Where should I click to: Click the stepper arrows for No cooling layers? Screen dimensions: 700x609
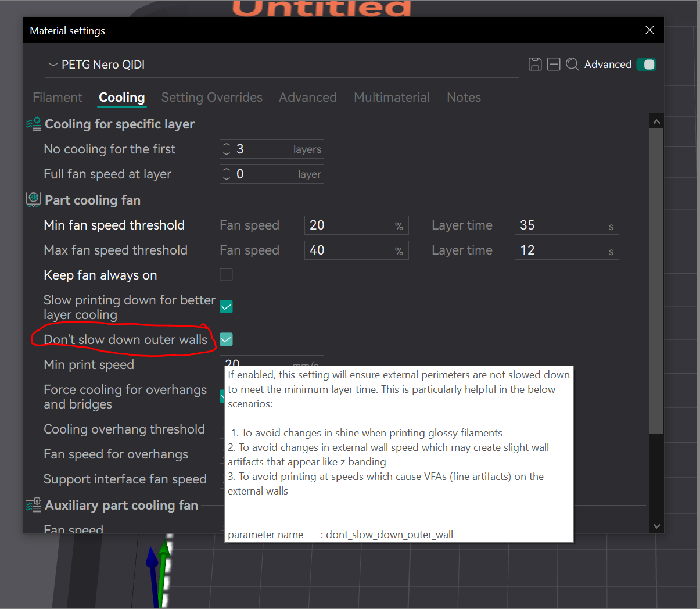tap(227, 149)
